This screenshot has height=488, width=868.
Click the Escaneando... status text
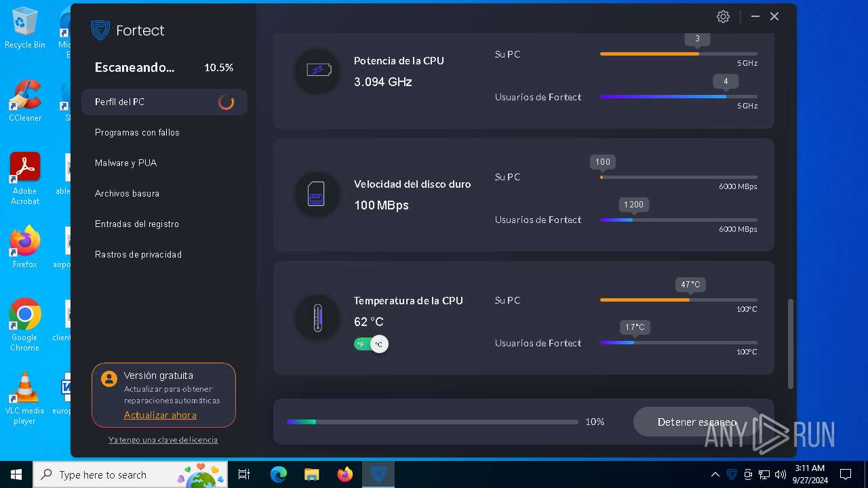(134, 67)
